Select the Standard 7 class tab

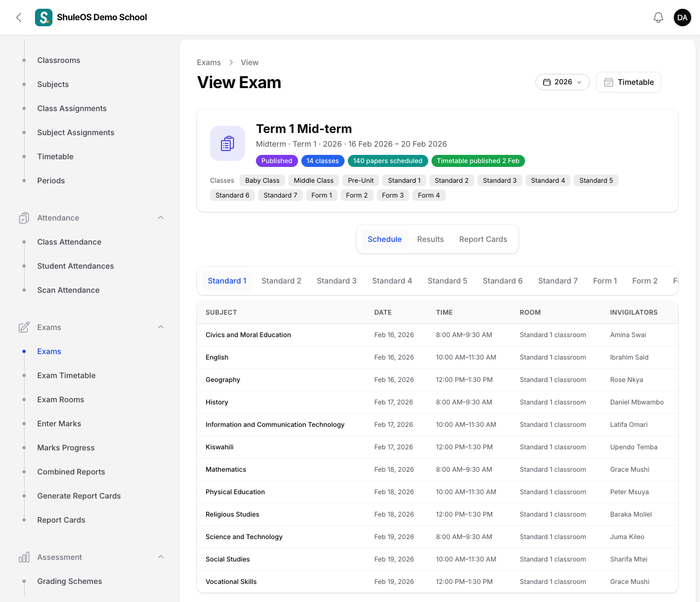pos(558,281)
